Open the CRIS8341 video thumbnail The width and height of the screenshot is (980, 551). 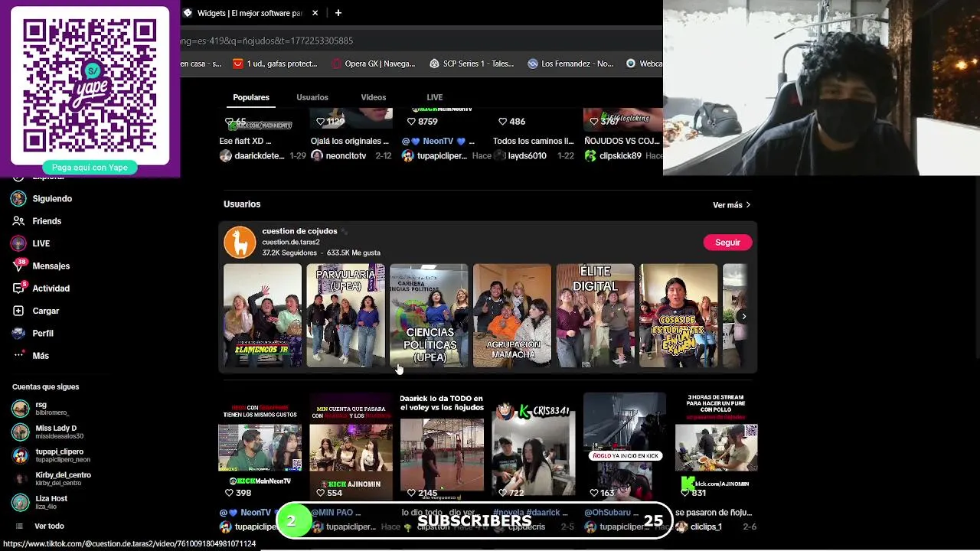point(534,446)
